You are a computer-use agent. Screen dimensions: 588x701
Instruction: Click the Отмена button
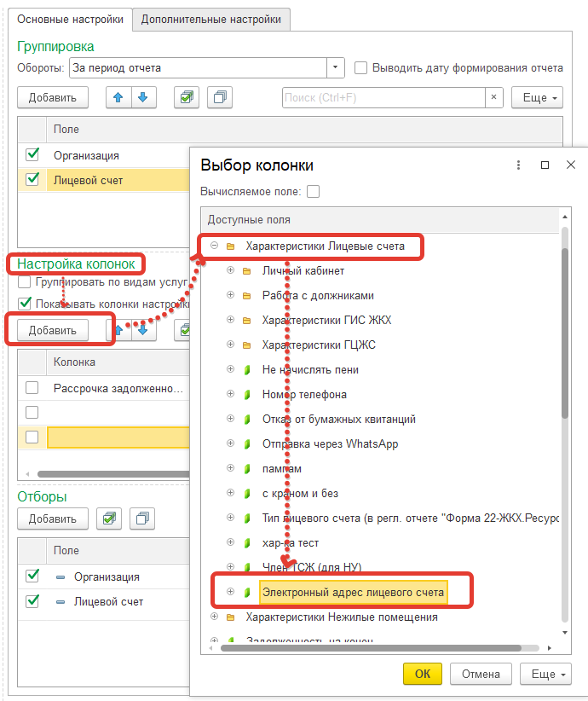[481, 673]
